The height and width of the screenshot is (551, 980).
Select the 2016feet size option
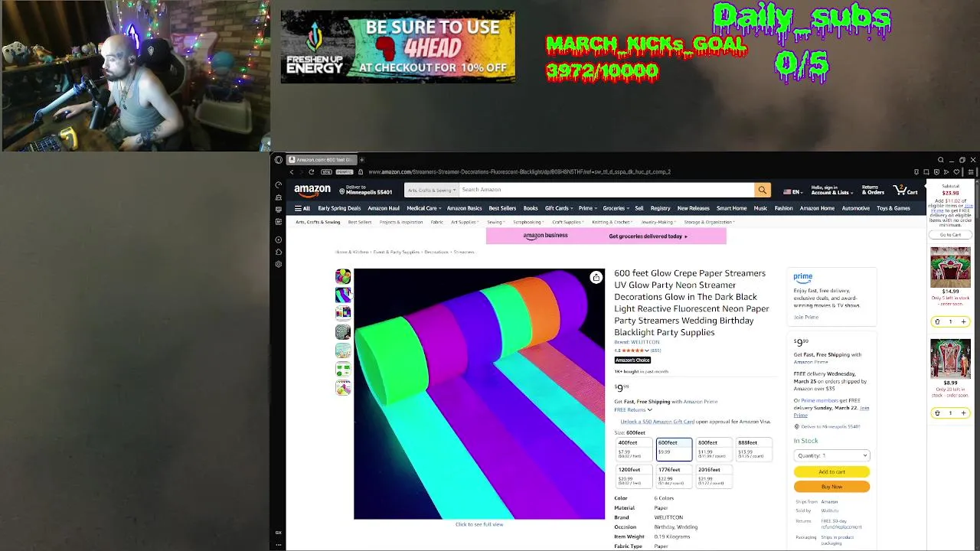[714, 476]
